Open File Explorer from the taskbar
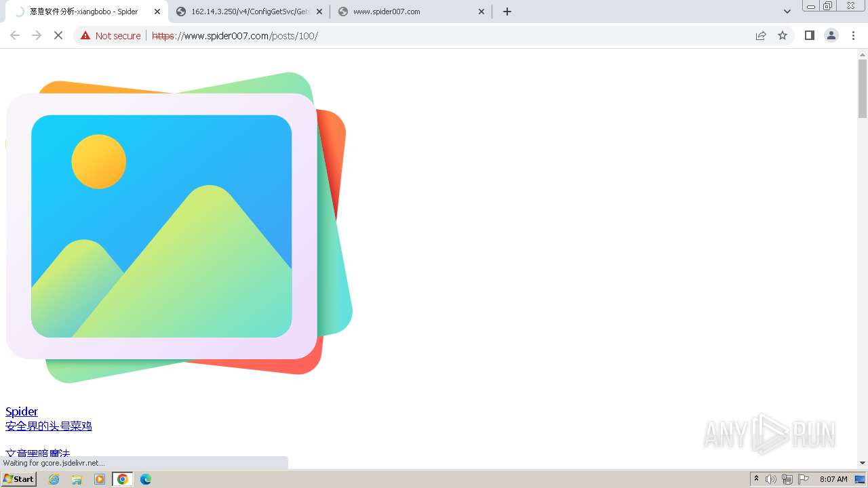The height and width of the screenshot is (488, 868). coord(77,479)
